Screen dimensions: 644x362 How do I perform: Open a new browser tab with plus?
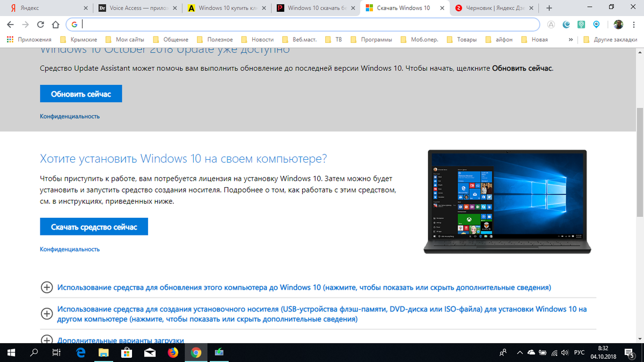click(x=550, y=8)
